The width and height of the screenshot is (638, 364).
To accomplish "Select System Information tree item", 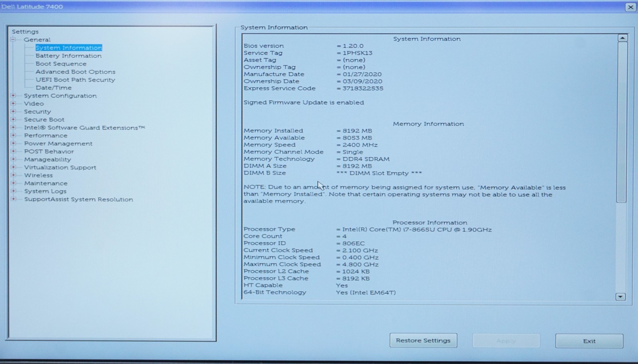I will pyautogui.click(x=69, y=48).
